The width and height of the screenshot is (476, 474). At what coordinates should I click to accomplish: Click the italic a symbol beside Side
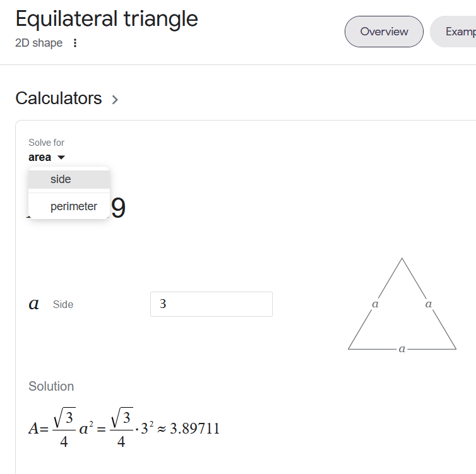coord(33,304)
